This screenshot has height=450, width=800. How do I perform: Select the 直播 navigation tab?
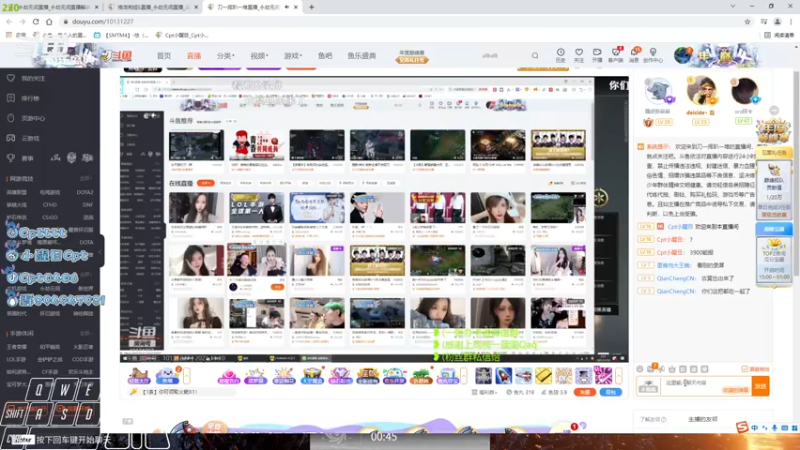194,56
